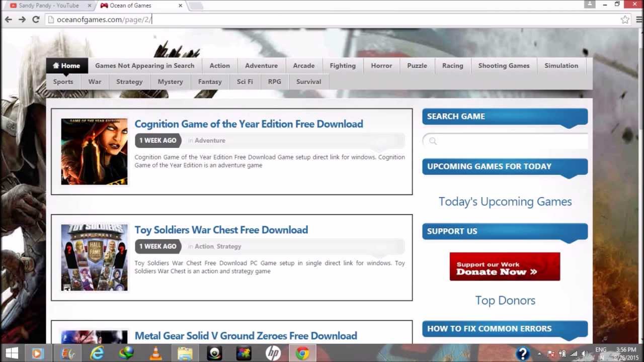Open the Fantasy category
Viewport: 644px width, 362px height.
[x=210, y=81]
